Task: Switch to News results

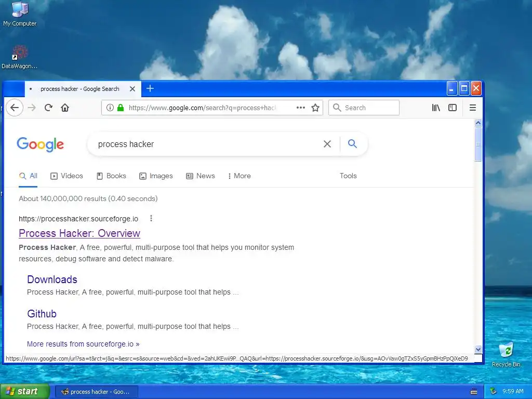Action: (x=201, y=176)
